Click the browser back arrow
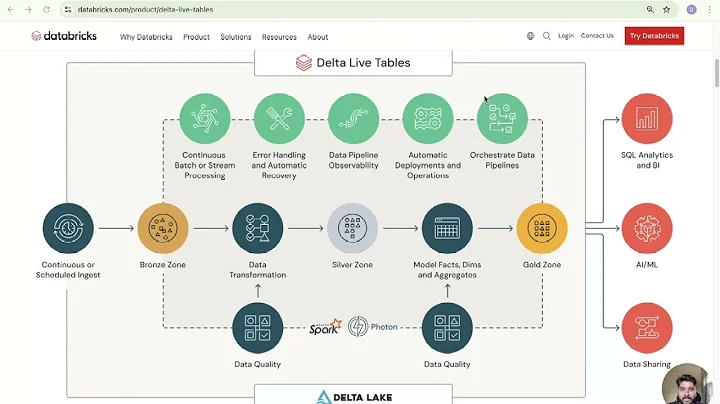The width and height of the screenshot is (720, 404). pos(11,9)
